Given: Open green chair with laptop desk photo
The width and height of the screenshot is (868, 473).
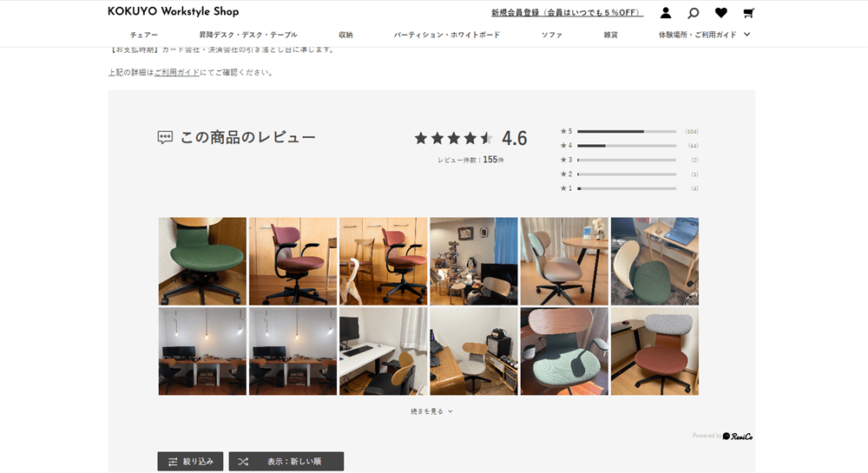Looking at the screenshot, I should tap(654, 261).
